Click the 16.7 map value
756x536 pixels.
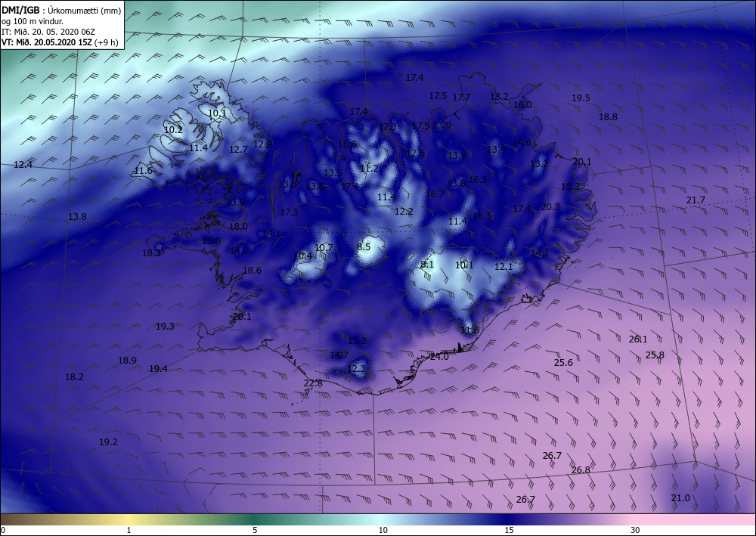pyautogui.click(x=435, y=194)
